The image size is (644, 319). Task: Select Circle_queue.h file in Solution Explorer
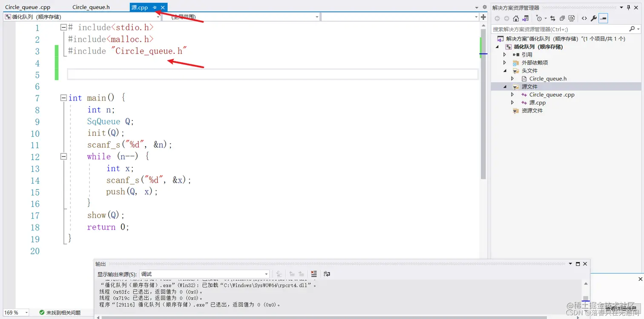tap(548, 79)
